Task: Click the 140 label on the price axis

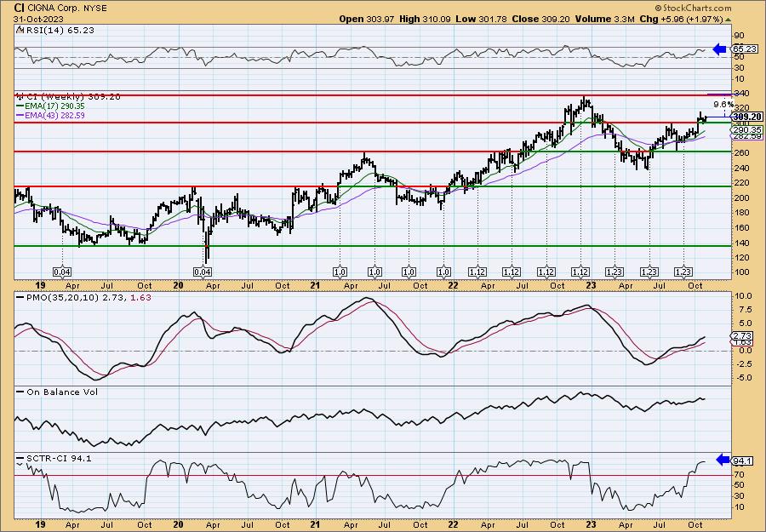Action: click(x=741, y=243)
